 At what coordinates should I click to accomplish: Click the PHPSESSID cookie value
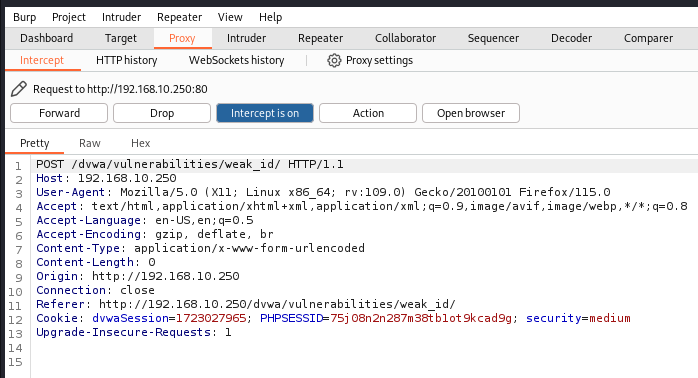click(x=421, y=318)
